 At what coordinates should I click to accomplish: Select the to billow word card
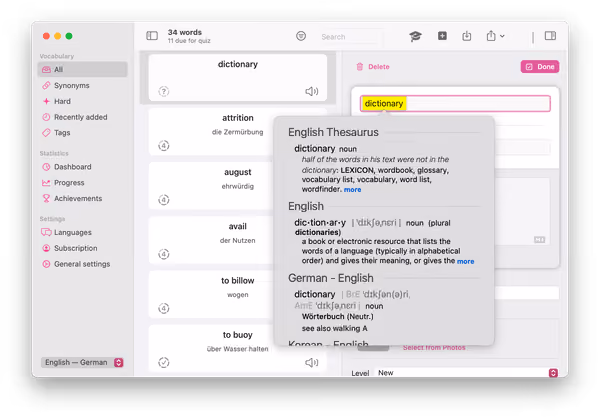(211, 294)
